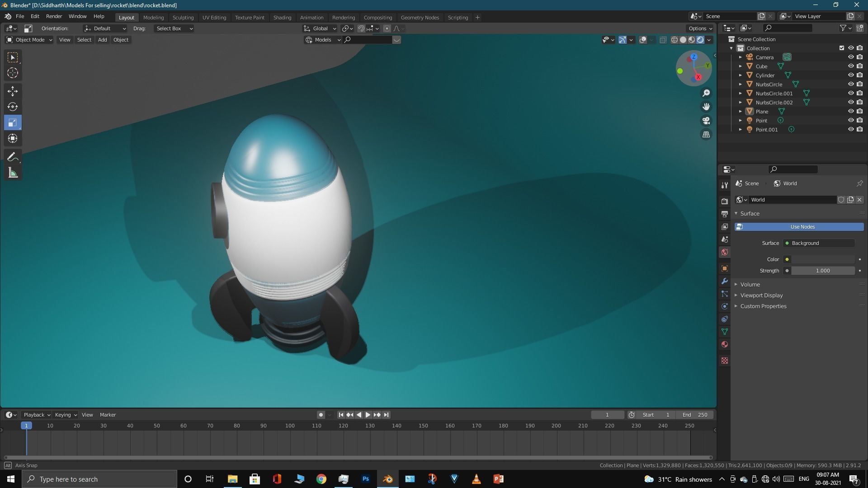Toggle camera view in viewport
868x488 pixels.
pos(706,121)
